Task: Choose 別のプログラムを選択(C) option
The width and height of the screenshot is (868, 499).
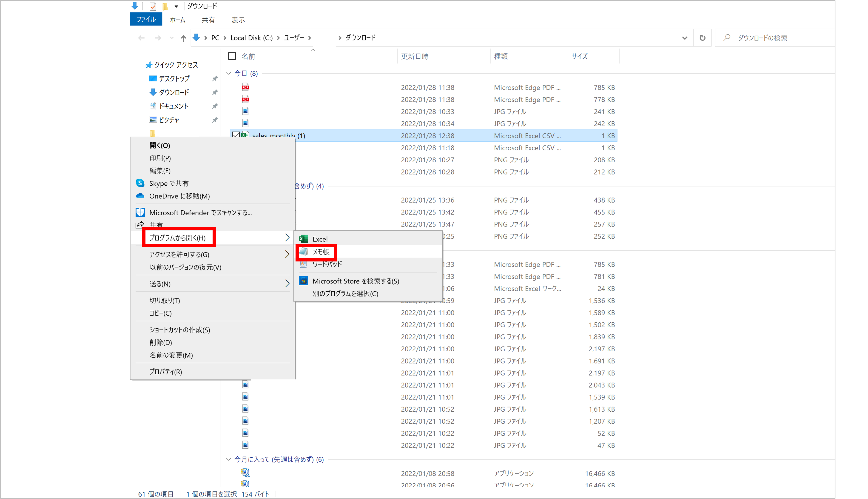Action: point(345,294)
